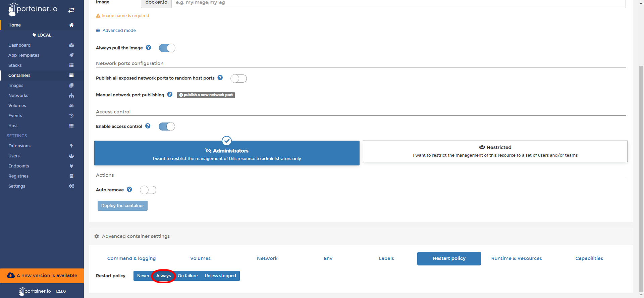644x298 pixels.
Task: Click publish a new network port button
Action: (x=206, y=95)
